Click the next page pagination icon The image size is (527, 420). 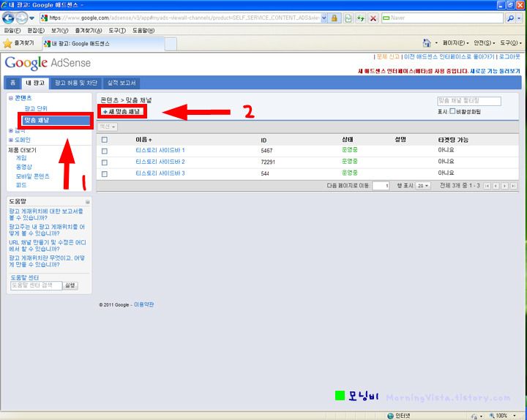point(504,186)
